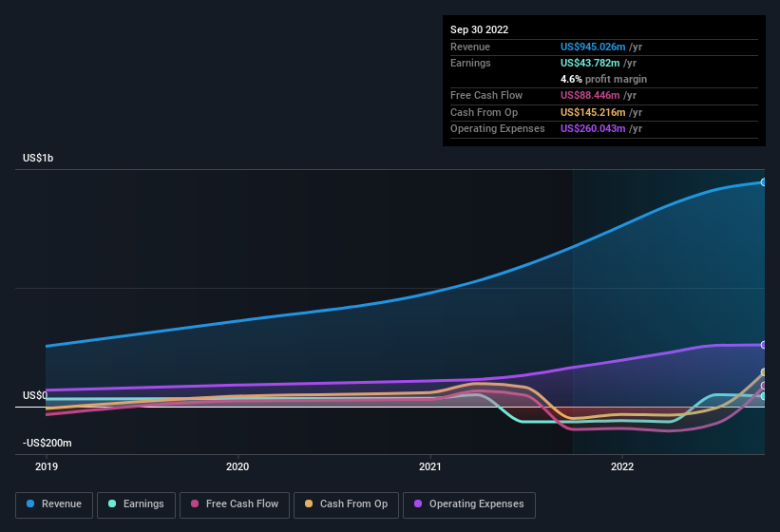Click the 2019 x-axis label

(47, 466)
